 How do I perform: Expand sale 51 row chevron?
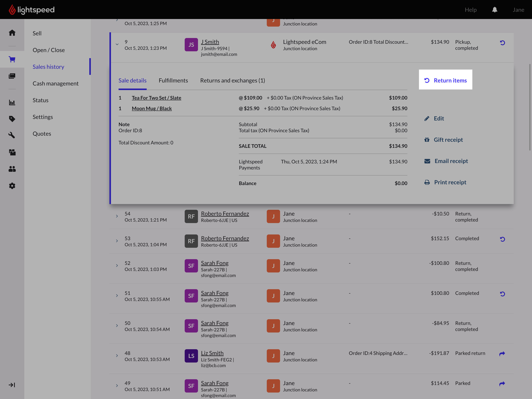click(x=117, y=296)
